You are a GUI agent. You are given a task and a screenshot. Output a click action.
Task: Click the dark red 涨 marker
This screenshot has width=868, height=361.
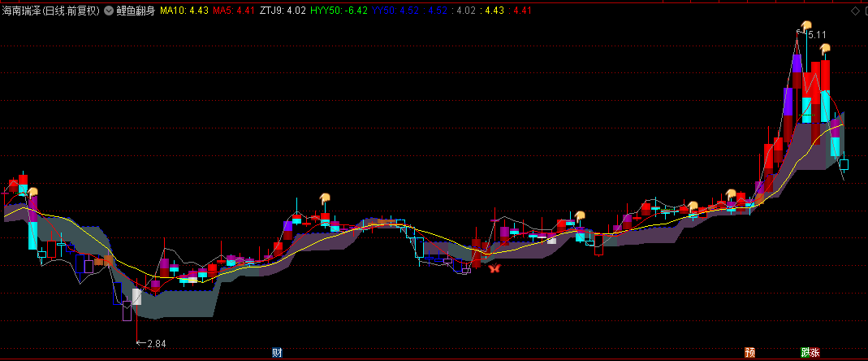(x=815, y=352)
